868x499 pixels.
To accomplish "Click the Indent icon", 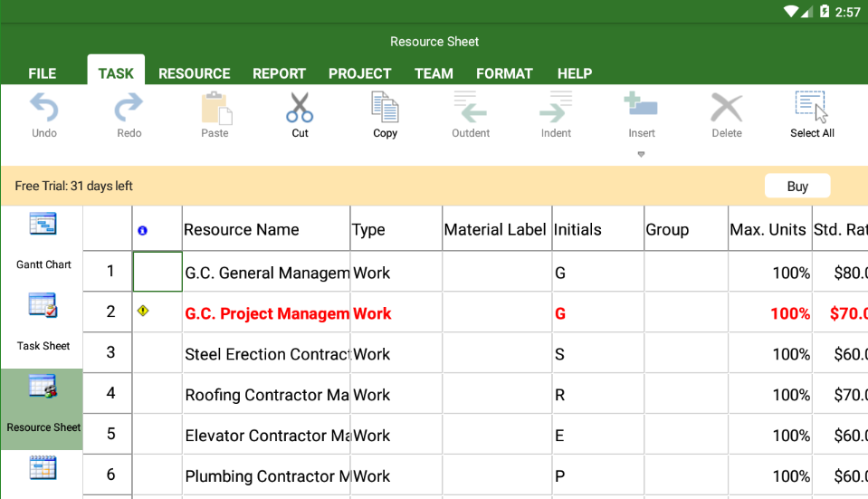I will coord(556,107).
